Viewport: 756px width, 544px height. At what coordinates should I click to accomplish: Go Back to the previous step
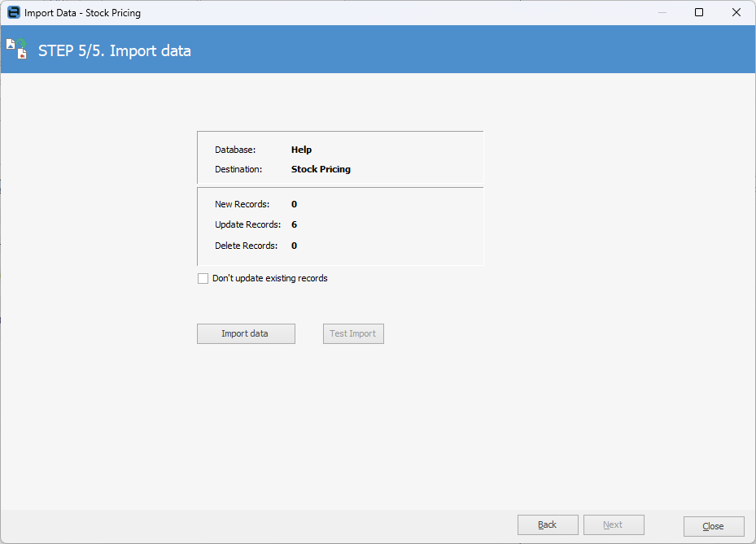[x=548, y=525]
